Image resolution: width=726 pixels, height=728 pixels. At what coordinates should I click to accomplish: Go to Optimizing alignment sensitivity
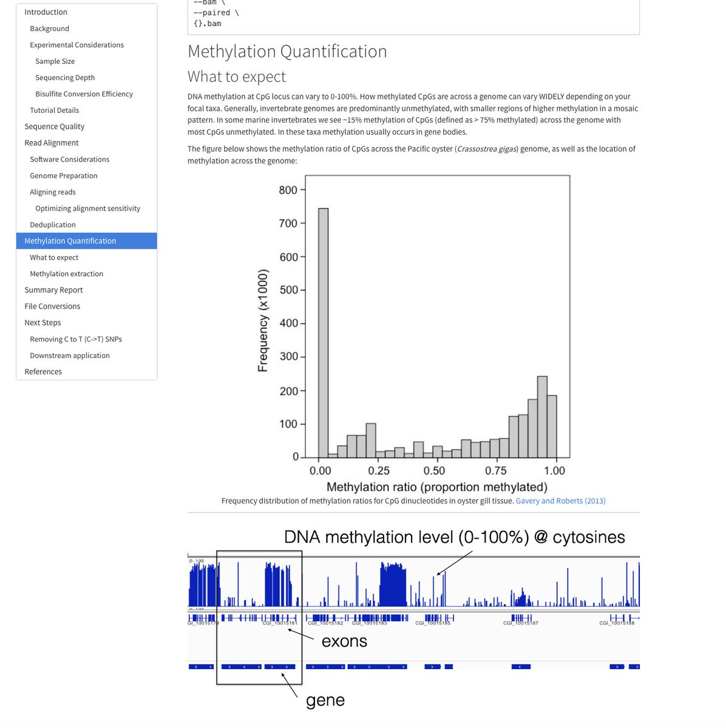coord(86,209)
